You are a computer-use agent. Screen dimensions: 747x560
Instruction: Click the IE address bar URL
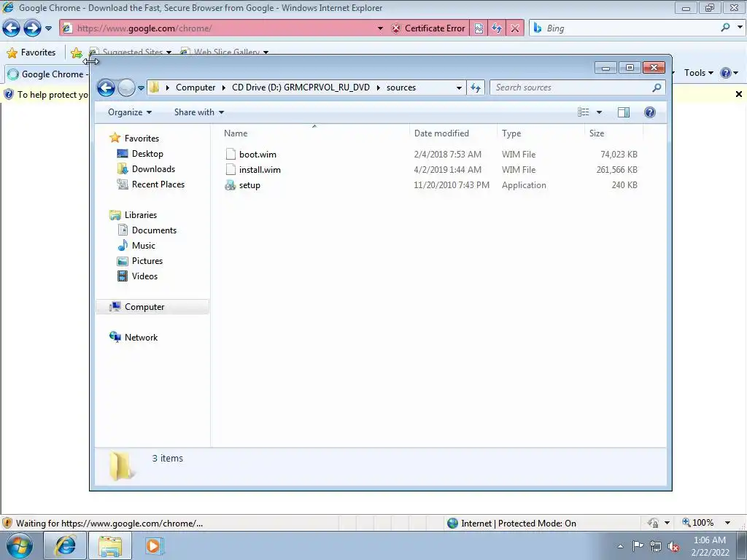click(144, 28)
